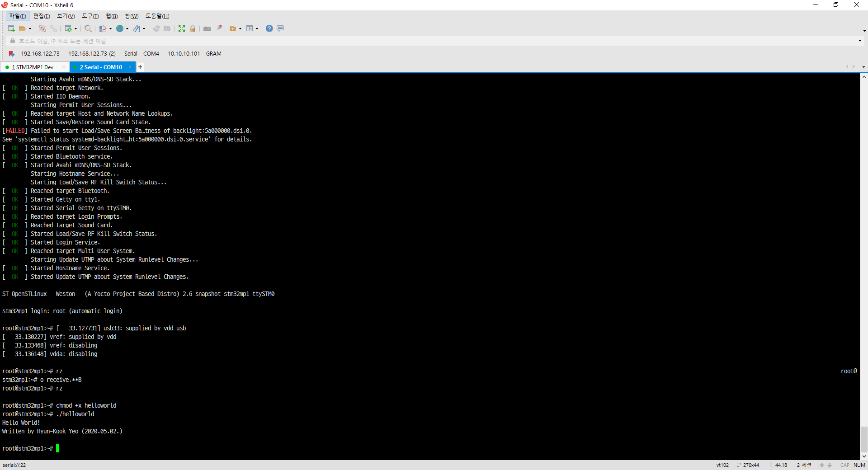Close the Serial - COM10 tab
This screenshot has height=470, width=868.
[130, 67]
